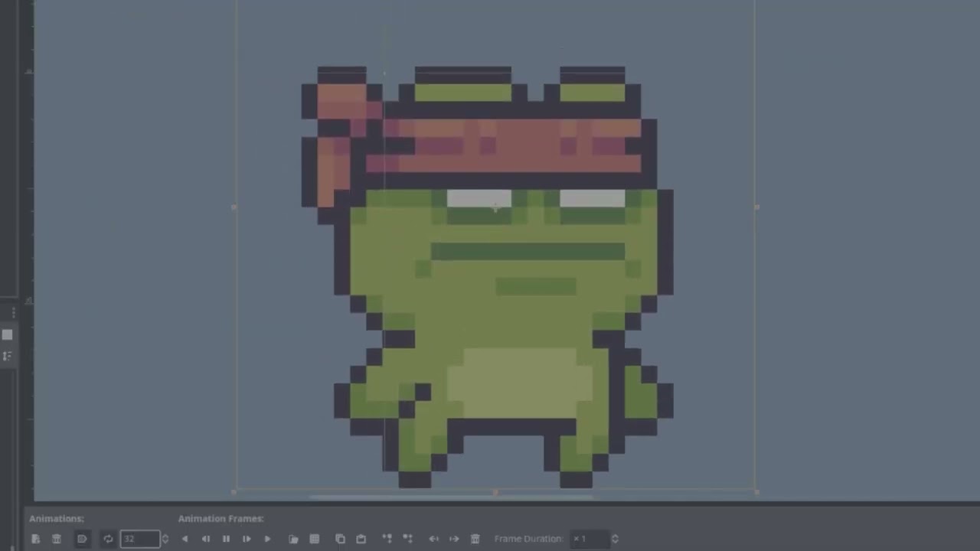Screen dimensions: 980x551
Task: Click the sprite's bottom-center selection handle
Action: coord(495,492)
